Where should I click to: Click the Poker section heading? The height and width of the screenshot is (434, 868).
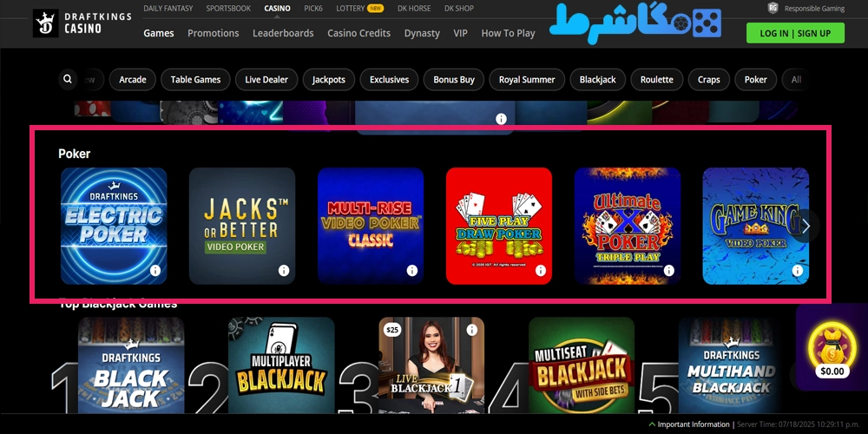[74, 154]
